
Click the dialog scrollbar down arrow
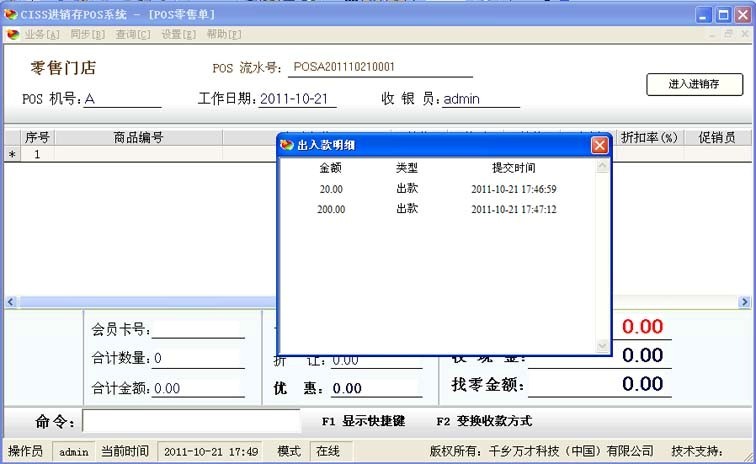tap(601, 345)
